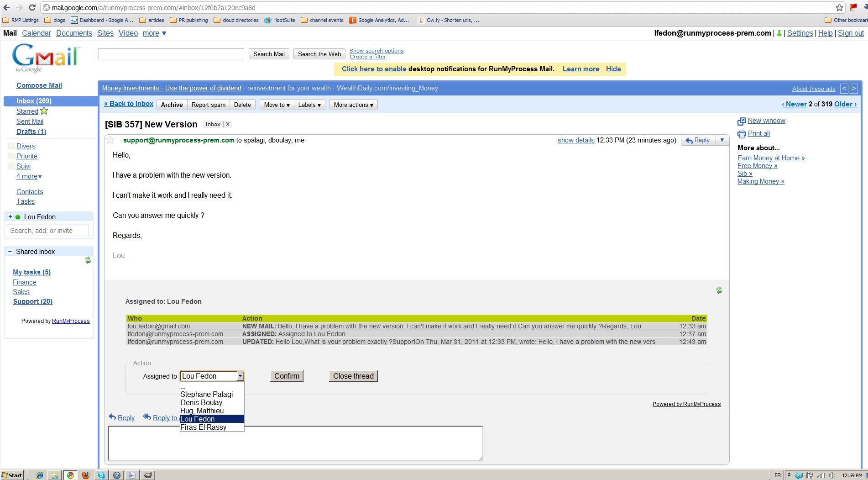Open Internet Explorer from the taskbar

tap(40, 475)
